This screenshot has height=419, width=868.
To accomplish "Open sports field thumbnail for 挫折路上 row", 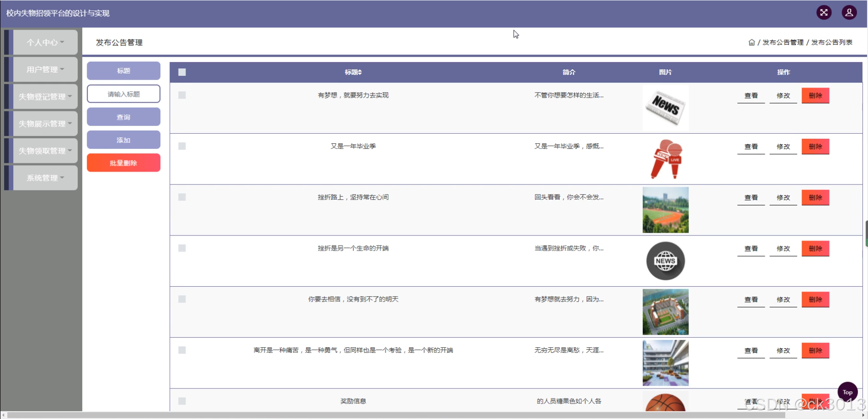I will click(666, 210).
